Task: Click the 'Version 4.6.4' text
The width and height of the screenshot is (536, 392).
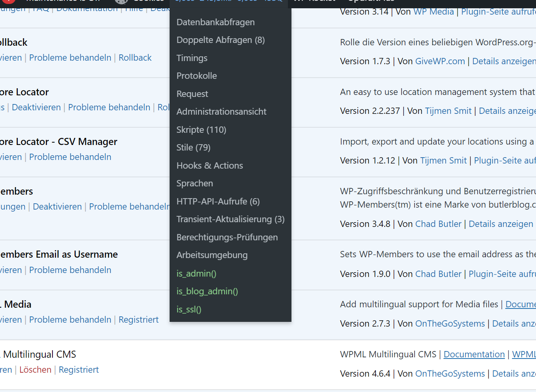Action: tap(365, 373)
